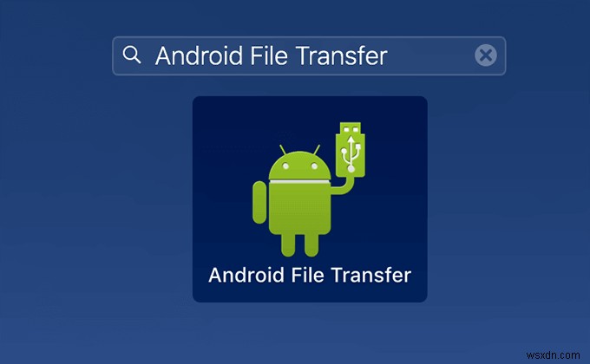Viewport: 590px width, 364px height.
Task: Click the robot's lowered left arm
Action: click(x=259, y=202)
